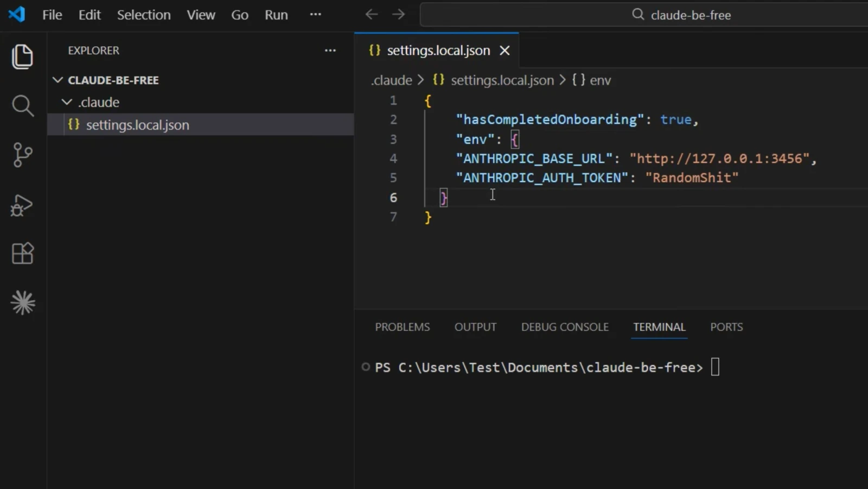Open Explorer more actions ellipsis

[330, 50]
